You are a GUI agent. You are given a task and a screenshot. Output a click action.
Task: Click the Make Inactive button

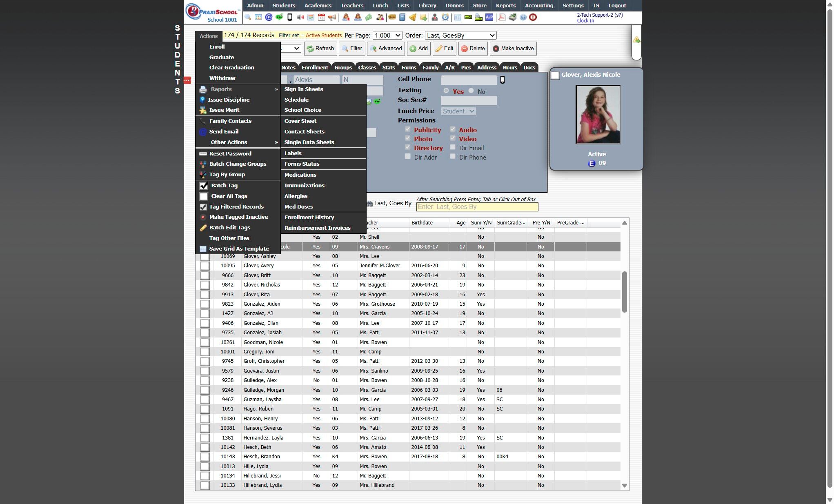click(x=513, y=49)
